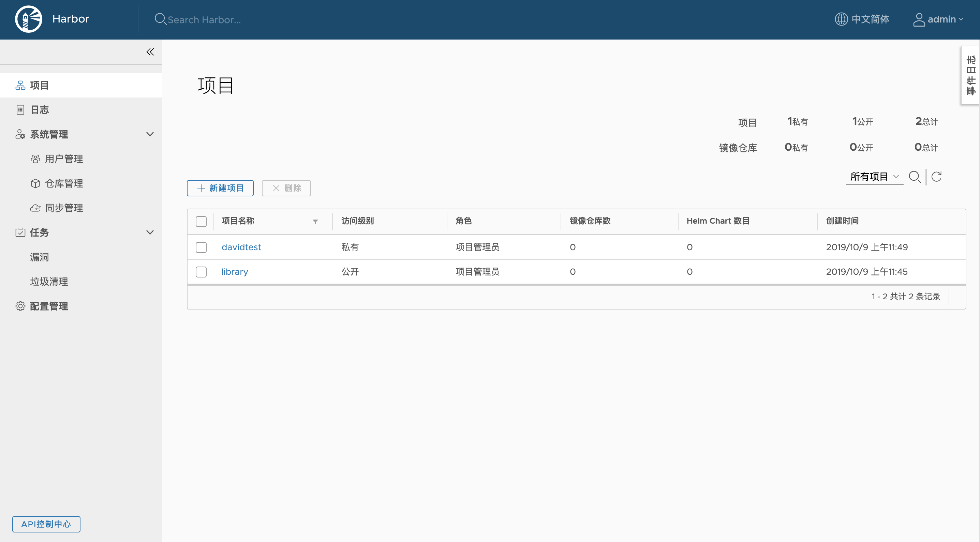Click the globe language icon

coord(841,19)
